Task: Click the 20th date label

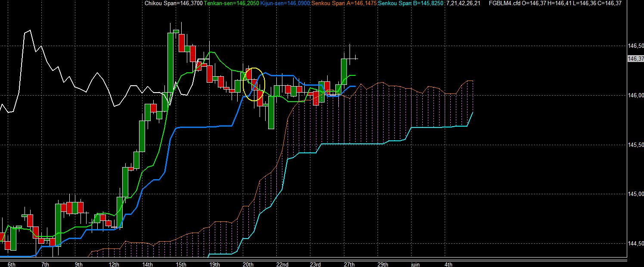Action: 248,264
